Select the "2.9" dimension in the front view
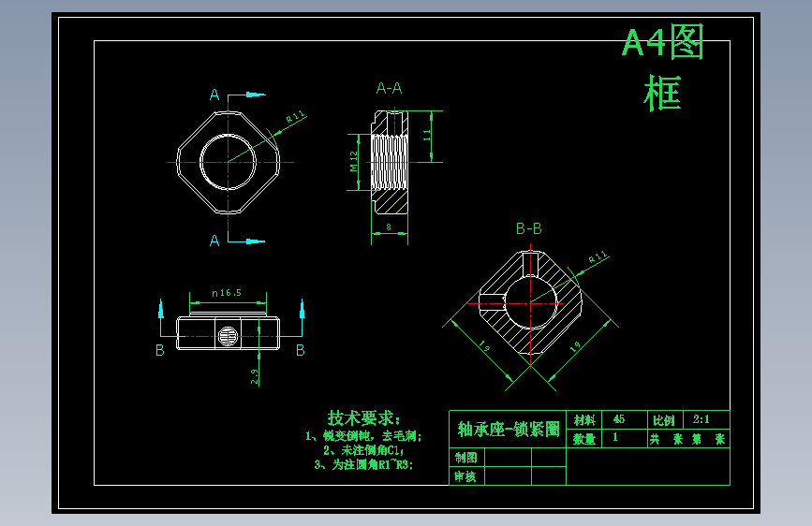 254,376
